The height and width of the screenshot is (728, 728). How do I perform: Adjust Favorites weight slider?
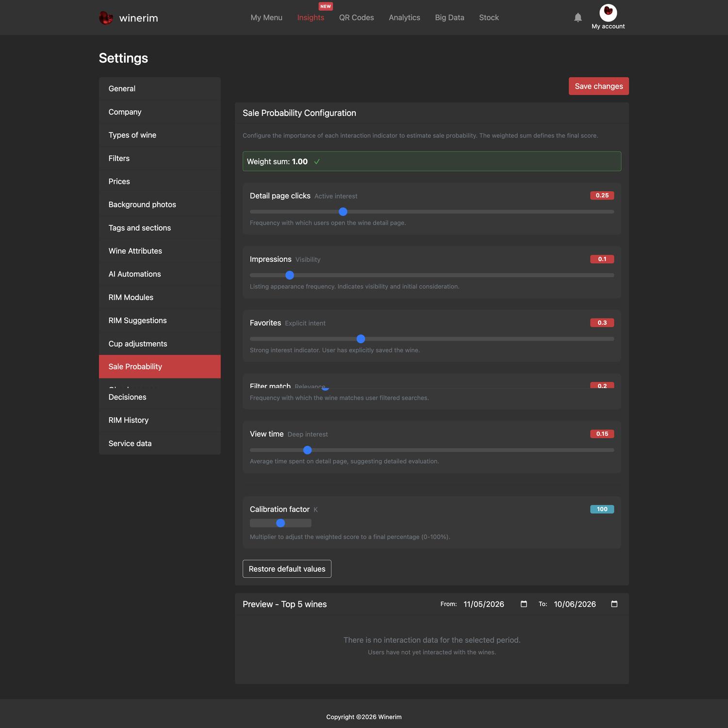[x=432, y=339]
